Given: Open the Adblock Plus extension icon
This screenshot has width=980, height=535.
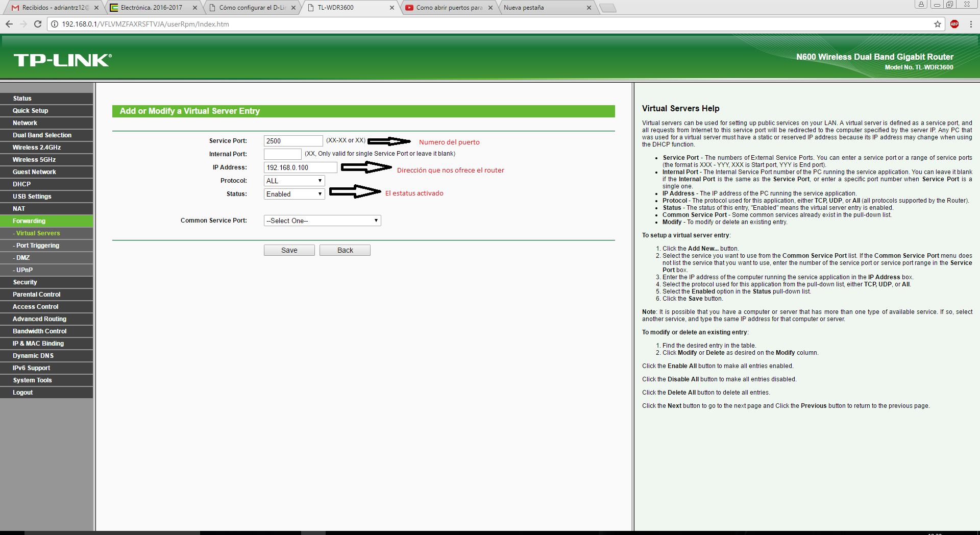Looking at the screenshot, I should click(954, 24).
